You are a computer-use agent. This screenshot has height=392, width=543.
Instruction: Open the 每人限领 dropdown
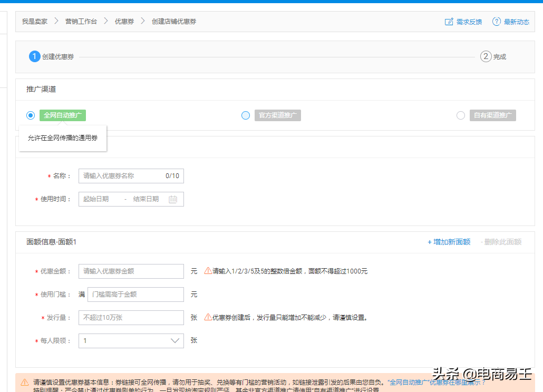(x=131, y=341)
